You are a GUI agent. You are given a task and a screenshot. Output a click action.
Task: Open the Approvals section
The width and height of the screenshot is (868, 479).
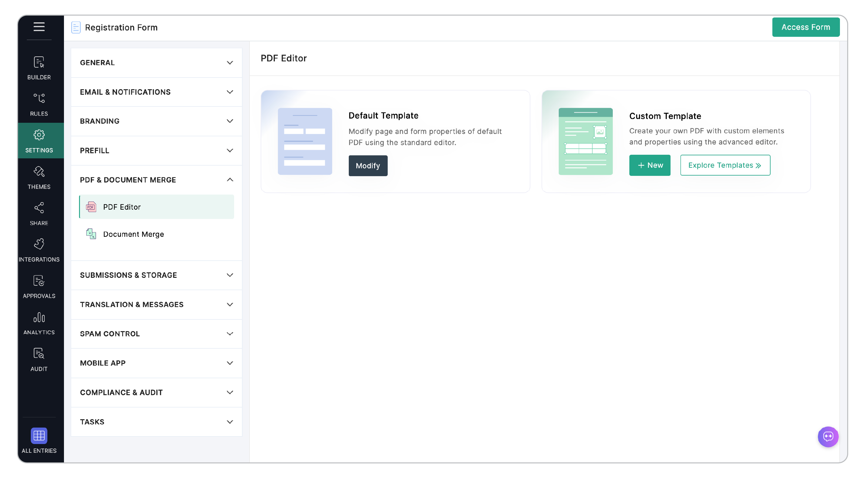[x=39, y=287]
